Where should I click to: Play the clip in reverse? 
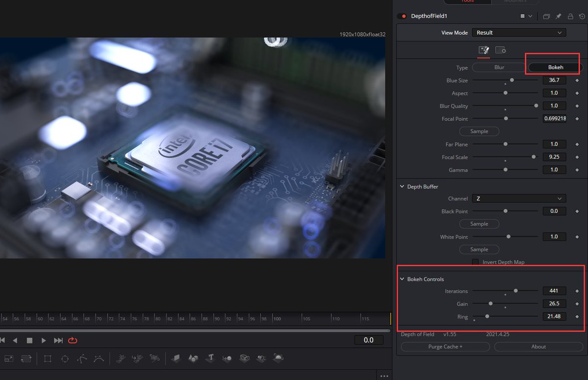pos(15,340)
